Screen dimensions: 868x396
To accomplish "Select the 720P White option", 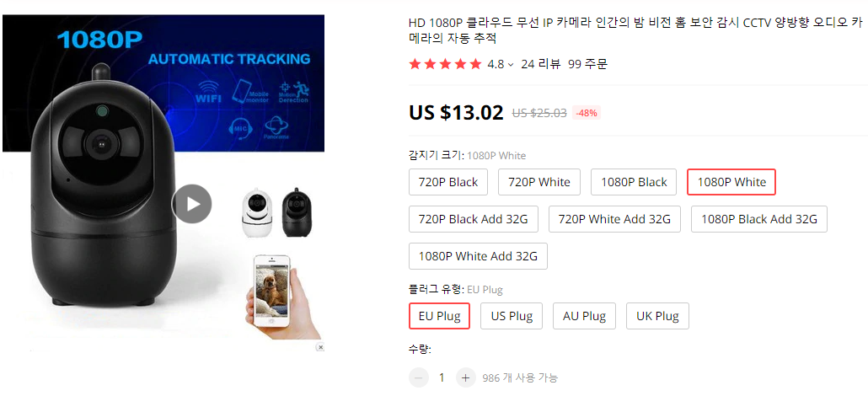I will [x=539, y=182].
